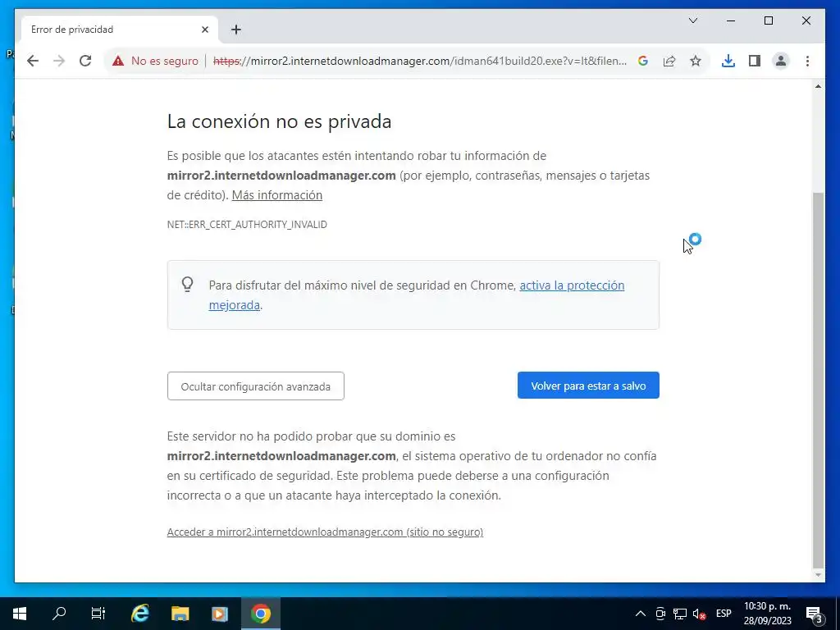840x630 pixels.
Task: Open the Windows Start menu
Action: point(20,614)
